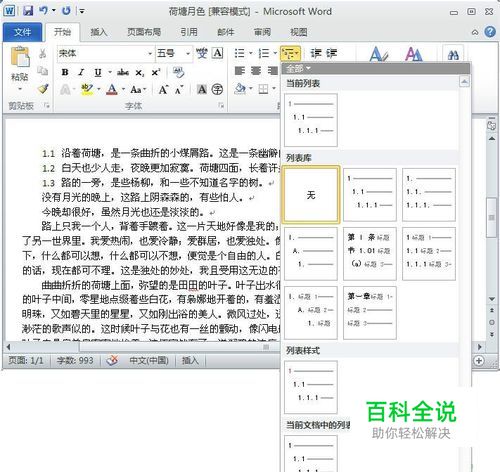
Task: Click the decrease indent icon
Action: pyautogui.click(x=316, y=53)
